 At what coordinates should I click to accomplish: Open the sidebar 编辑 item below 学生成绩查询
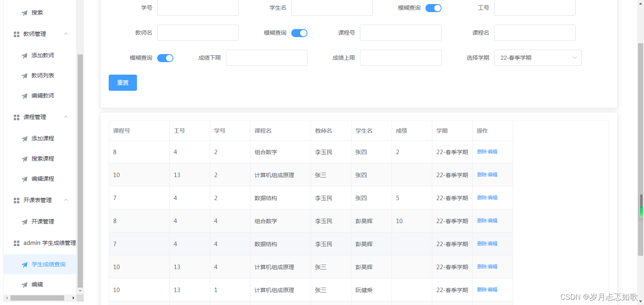tap(40, 284)
